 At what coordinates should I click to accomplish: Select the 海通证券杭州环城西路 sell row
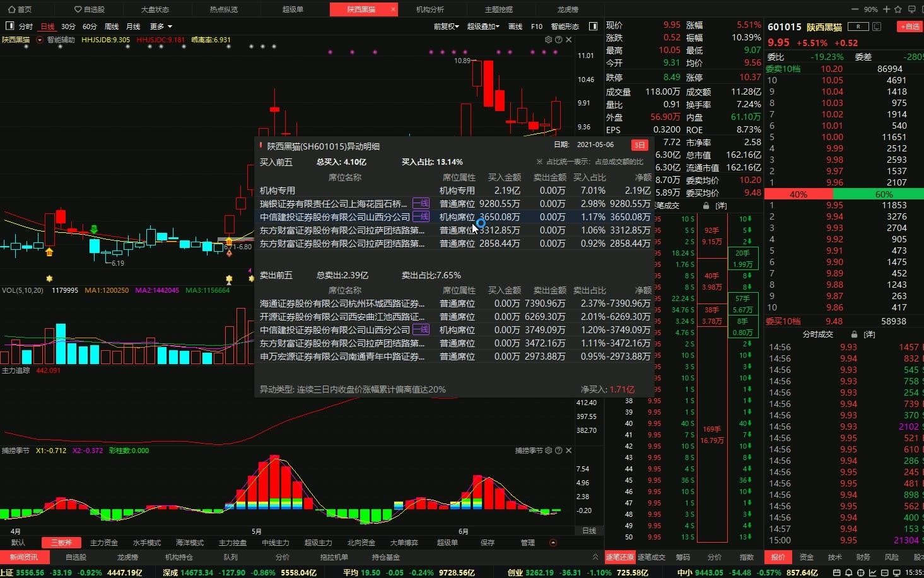455,304
